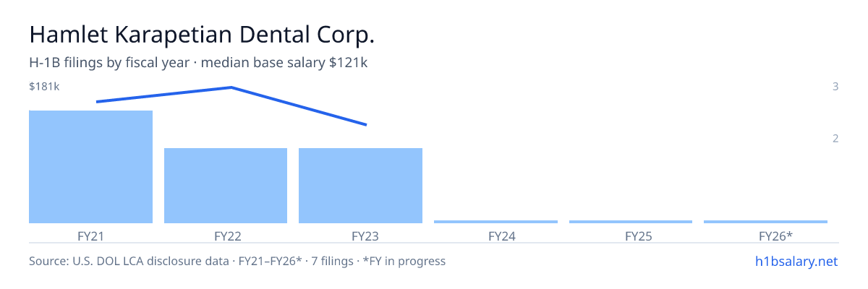Click the FY22 axis label
Image resolution: width=868 pixels, height=289 pixels.
pyautogui.click(x=227, y=236)
